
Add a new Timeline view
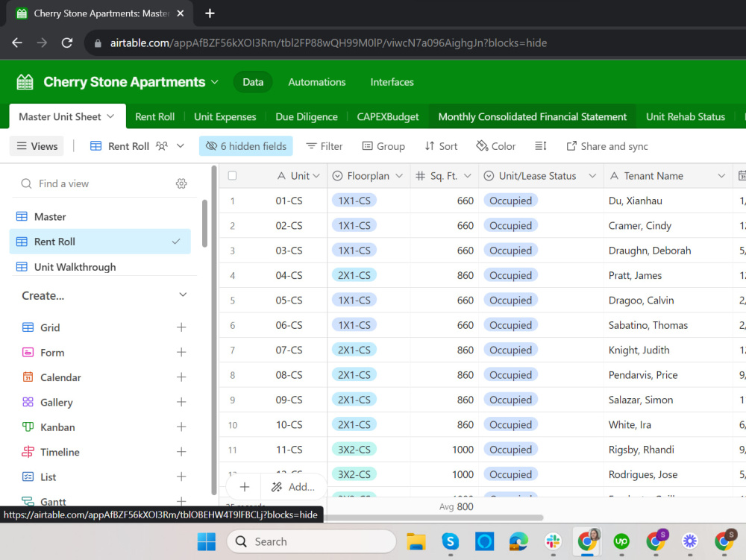181,452
